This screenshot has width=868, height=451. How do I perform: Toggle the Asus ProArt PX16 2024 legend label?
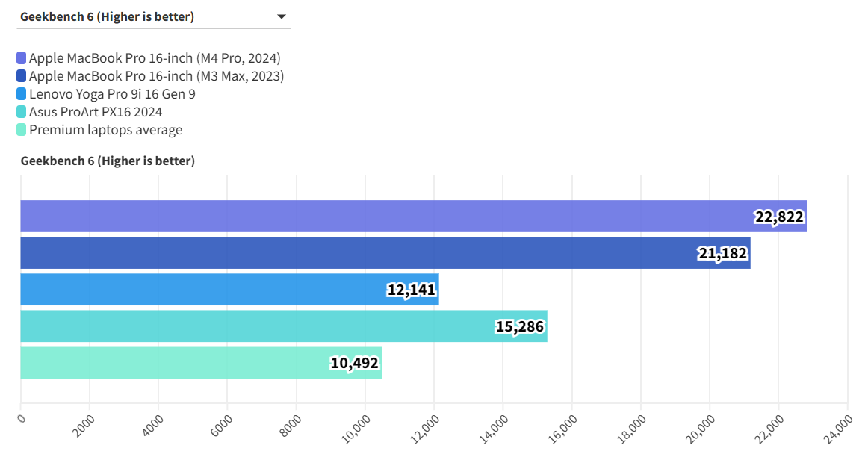[96, 112]
